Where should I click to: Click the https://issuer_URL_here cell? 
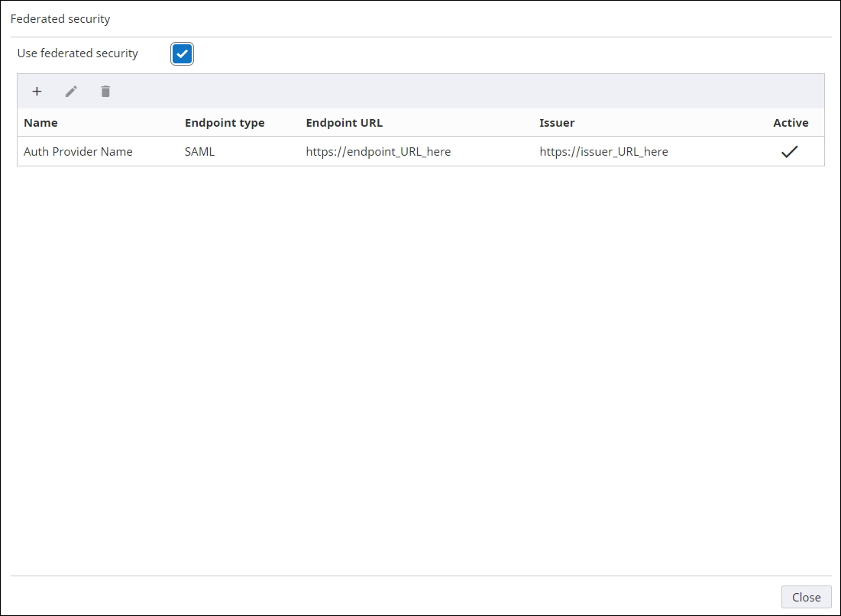click(603, 152)
